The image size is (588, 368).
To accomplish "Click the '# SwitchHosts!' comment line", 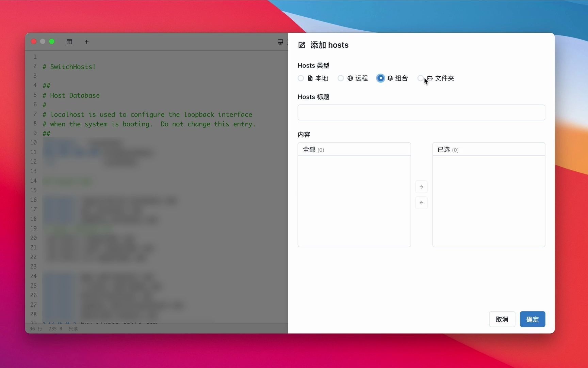I will 69,67.
